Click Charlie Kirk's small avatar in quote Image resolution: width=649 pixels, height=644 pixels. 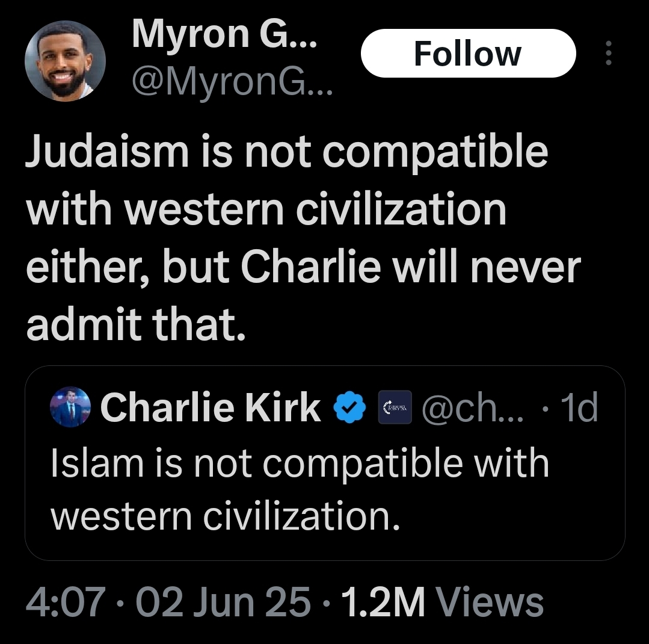coord(70,407)
